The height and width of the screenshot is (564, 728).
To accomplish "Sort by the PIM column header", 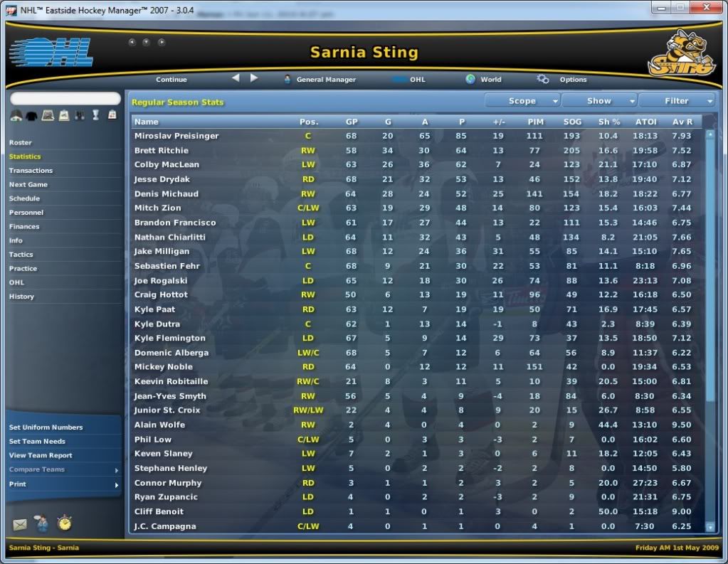I will pos(535,122).
